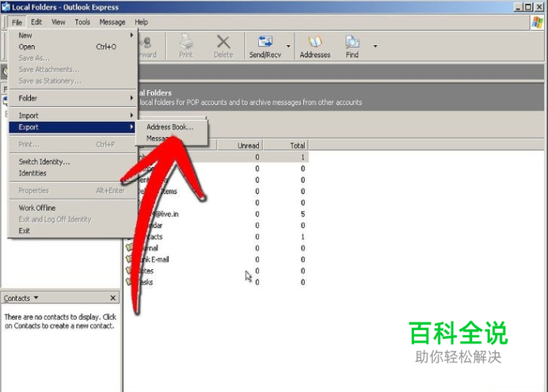Choose Address Book from the Export submenu
The height and width of the screenshot is (392, 548).
tap(172, 127)
